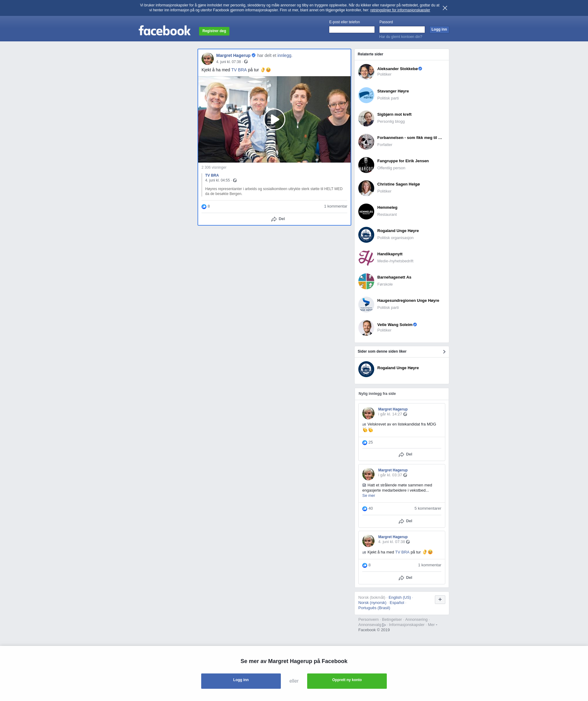Image resolution: width=588 pixels, height=701 pixels.
Task: Open the Margret Hagerup name link in main post
Action: [x=233, y=55]
